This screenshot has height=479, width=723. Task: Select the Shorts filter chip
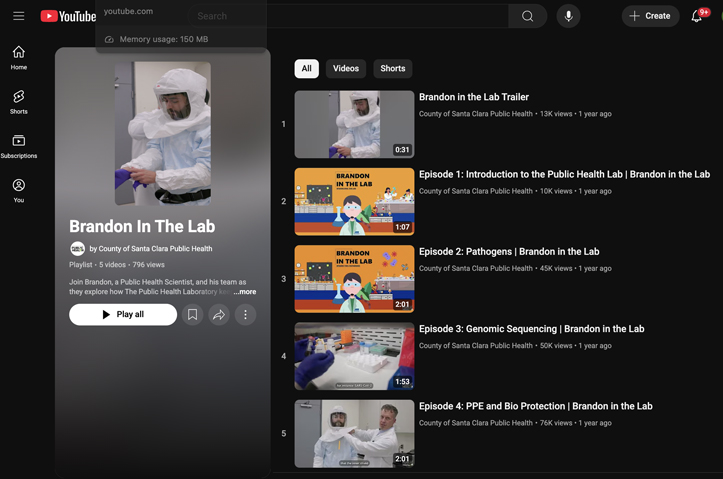393,69
